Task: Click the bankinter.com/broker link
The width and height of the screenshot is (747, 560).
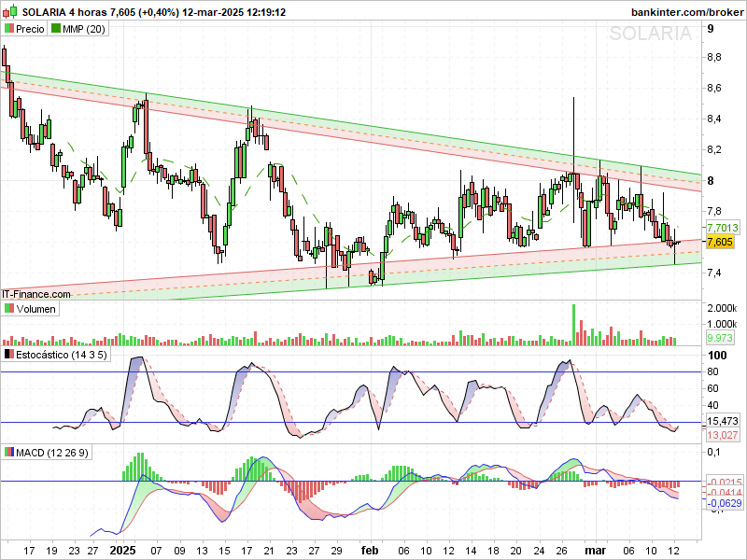Action: click(x=687, y=12)
